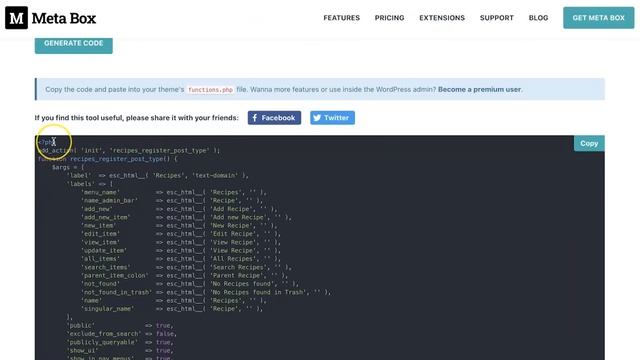This screenshot has height=360, width=640.
Task: Visit the Blog page
Action: pos(538,18)
